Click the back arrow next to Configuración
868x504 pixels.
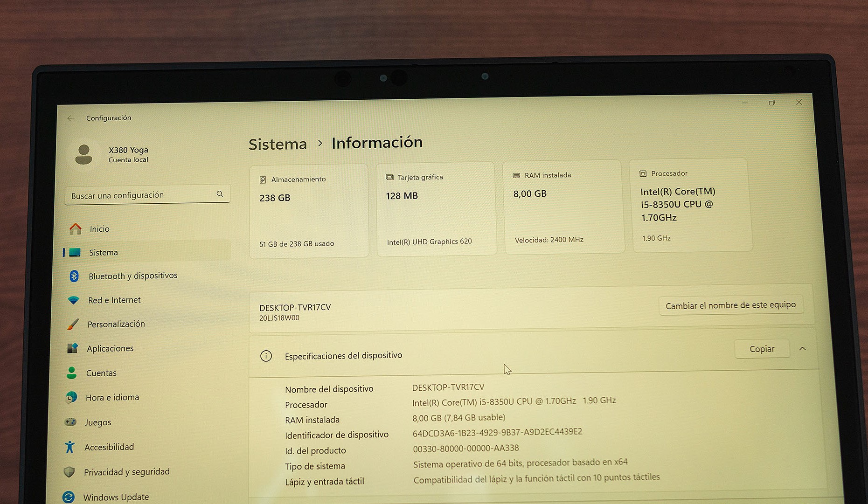pyautogui.click(x=71, y=118)
